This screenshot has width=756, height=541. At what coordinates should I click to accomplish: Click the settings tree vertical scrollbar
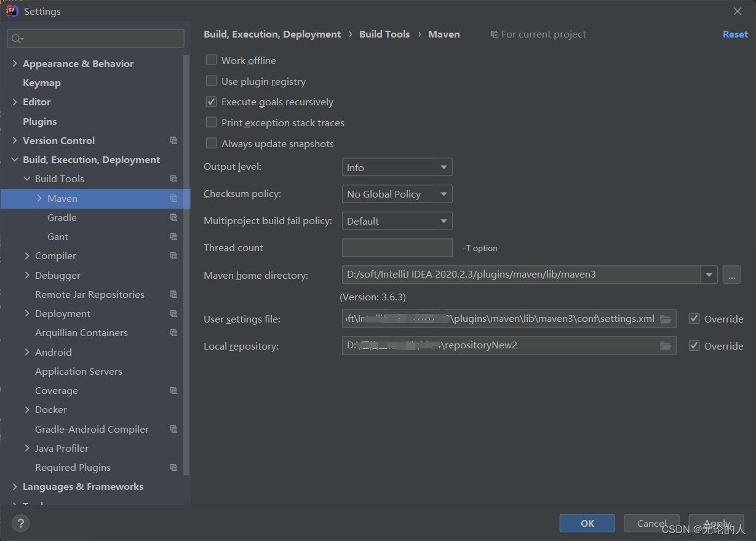[x=186, y=265]
